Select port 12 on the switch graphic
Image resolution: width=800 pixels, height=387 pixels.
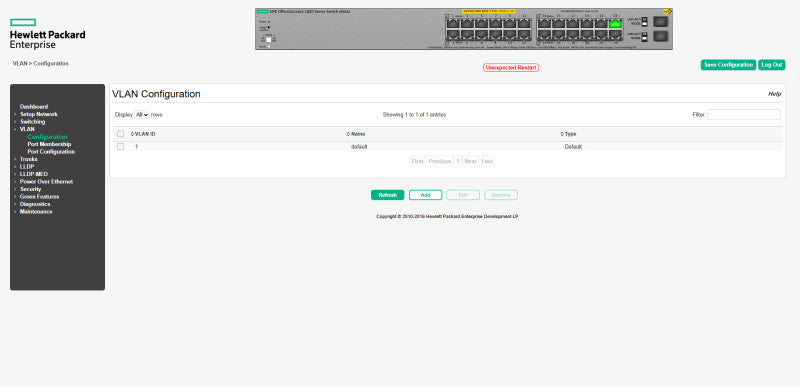pos(524,34)
